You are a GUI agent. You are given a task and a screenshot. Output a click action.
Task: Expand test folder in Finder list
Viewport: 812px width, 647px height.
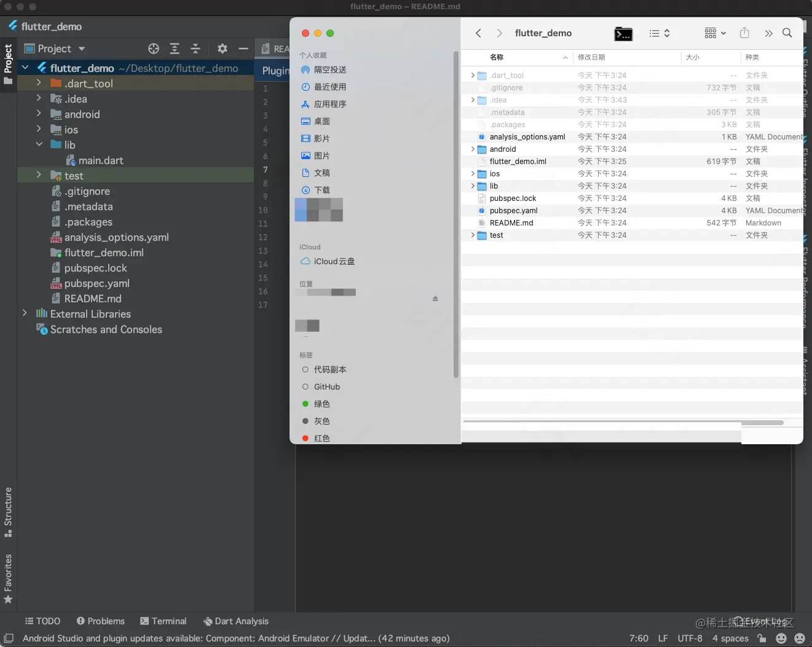point(472,235)
